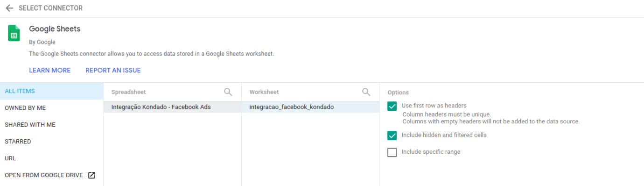Click the Google Sheets connector title
The image size is (644, 186).
tap(55, 29)
